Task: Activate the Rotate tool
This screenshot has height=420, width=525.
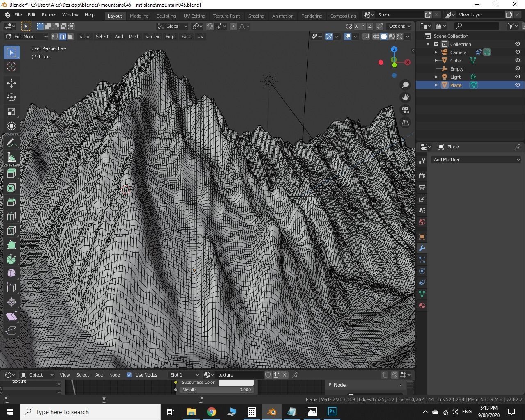Action: click(11, 97)
